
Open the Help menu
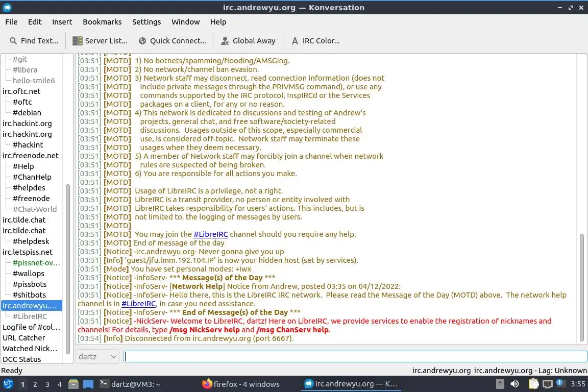pos(218,22)
